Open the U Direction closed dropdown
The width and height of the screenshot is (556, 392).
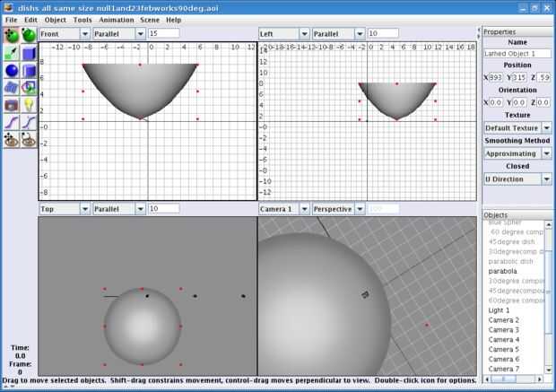pos(517,179)
